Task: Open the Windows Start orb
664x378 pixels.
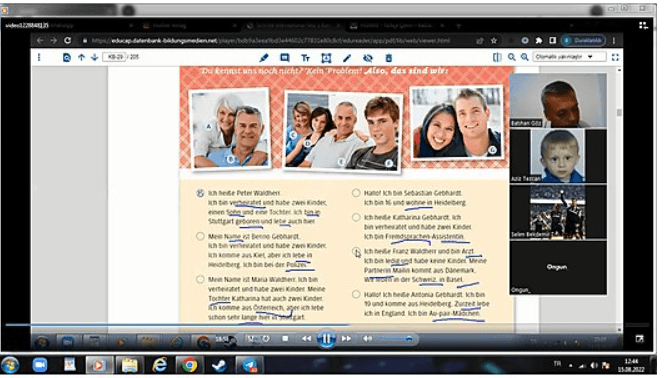Action: tap(10, 365)
